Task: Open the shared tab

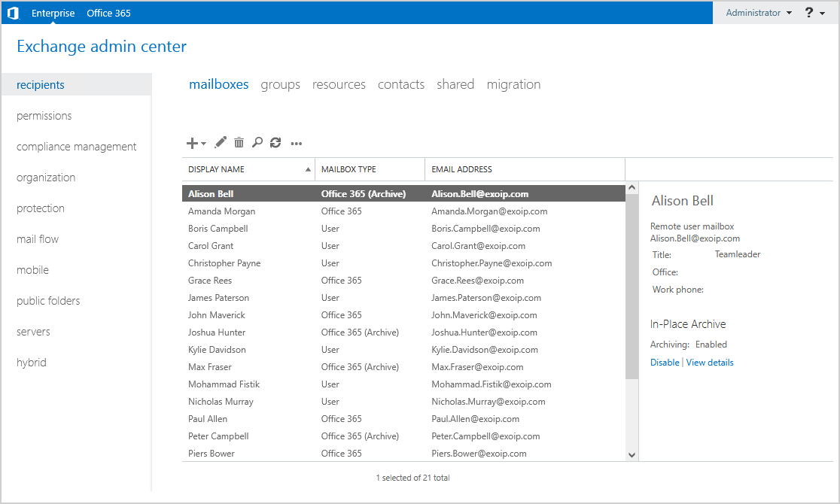Action: 455,84
